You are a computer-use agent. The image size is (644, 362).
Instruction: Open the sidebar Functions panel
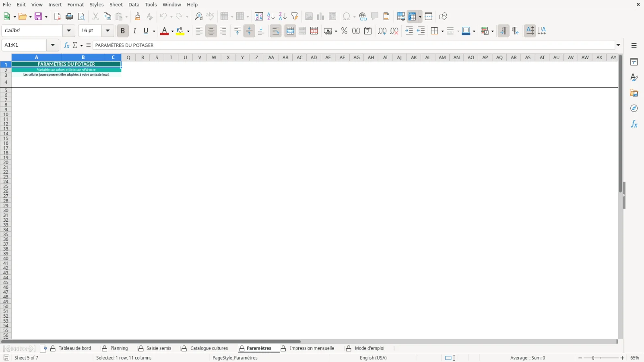[634, 124]
